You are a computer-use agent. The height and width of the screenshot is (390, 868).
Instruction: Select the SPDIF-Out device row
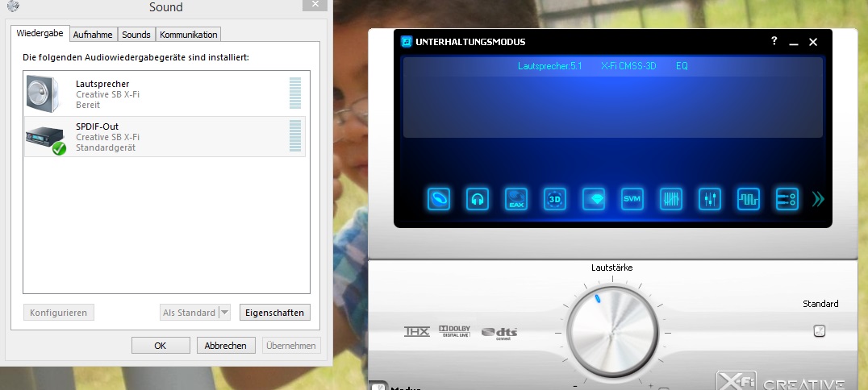165,137
